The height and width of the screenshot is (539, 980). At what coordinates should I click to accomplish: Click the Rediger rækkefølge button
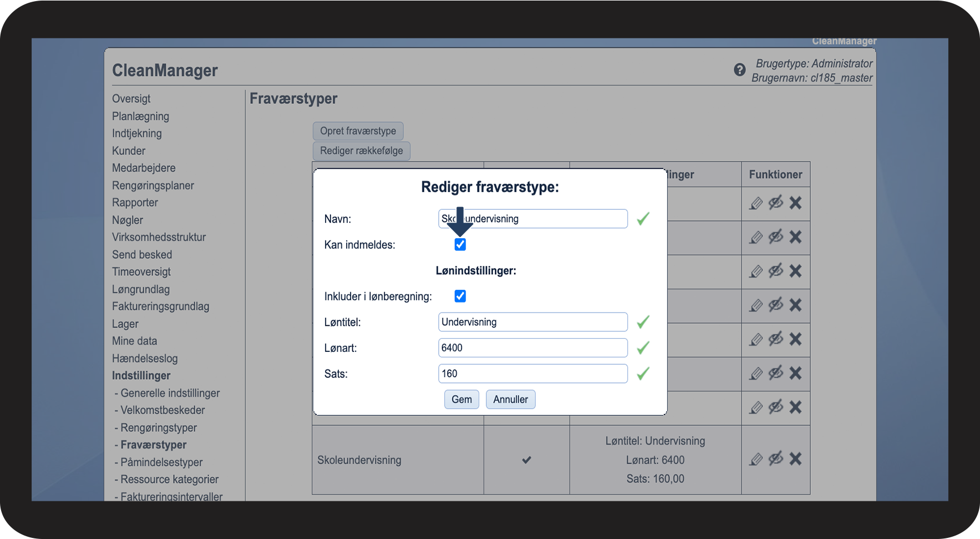361,151
